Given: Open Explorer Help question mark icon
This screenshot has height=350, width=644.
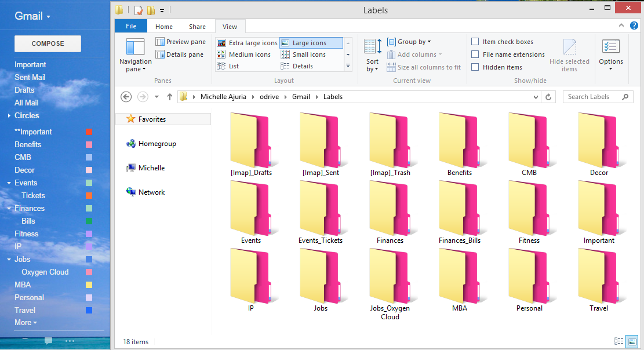Looking at the screenshot, I should pyautogui.click(x=634, y=25).
